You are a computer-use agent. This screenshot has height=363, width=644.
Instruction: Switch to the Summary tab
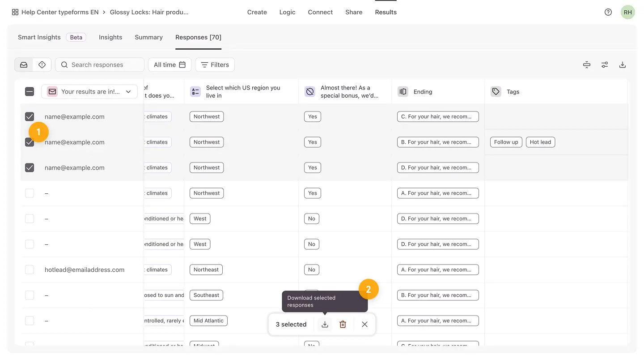coord(148,37)
